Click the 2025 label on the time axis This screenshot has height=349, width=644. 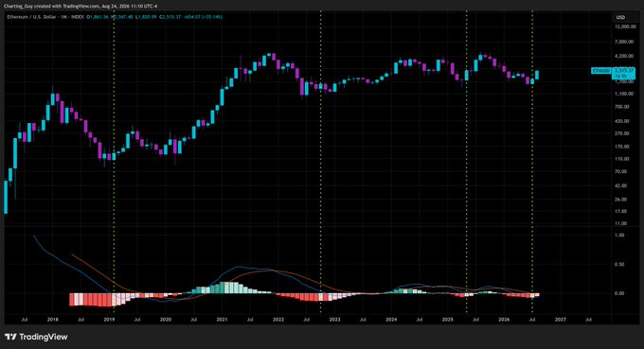448,320
